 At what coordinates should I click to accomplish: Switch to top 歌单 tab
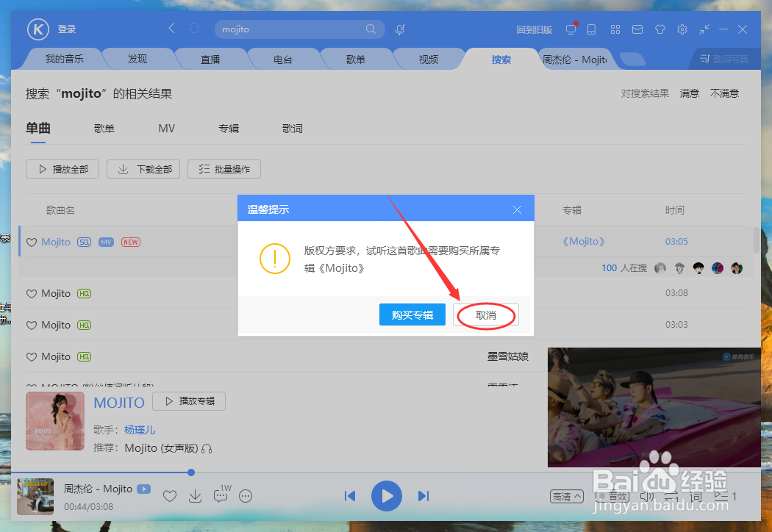tap(355, 59)
